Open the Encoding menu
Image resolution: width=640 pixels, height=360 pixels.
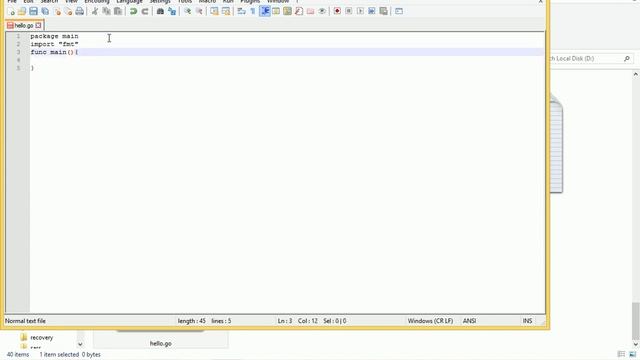(x=97, y=2)
